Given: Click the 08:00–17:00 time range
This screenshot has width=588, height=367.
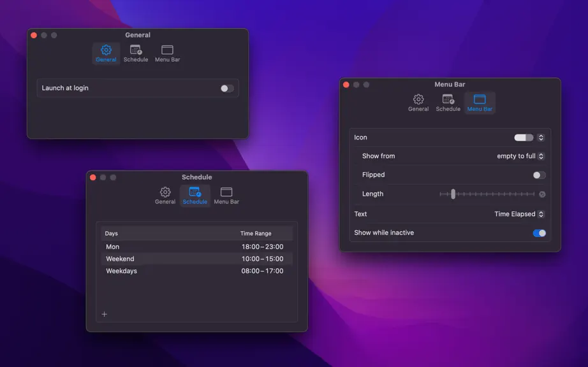Looking at the screenshot, I should click(x=263, y=271).
